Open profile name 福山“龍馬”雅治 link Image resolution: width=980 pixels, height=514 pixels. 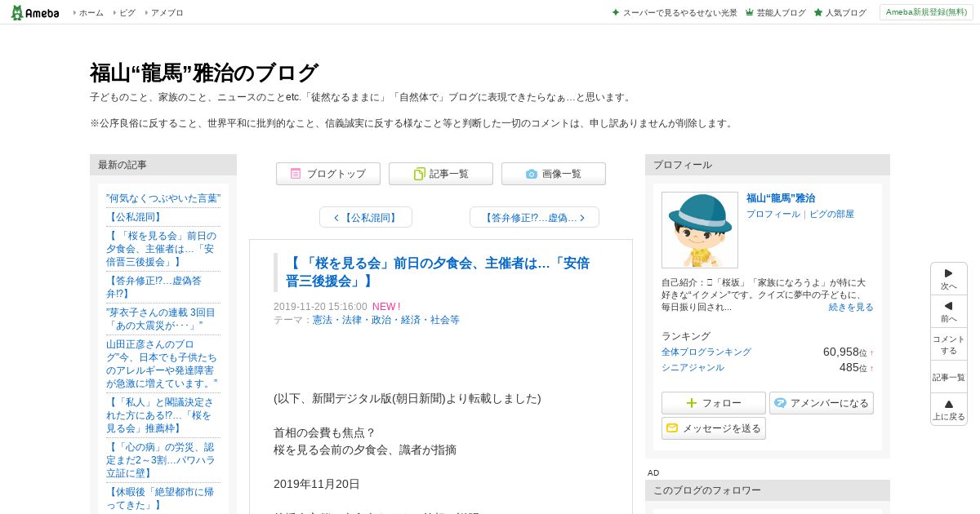coord(781,198)
